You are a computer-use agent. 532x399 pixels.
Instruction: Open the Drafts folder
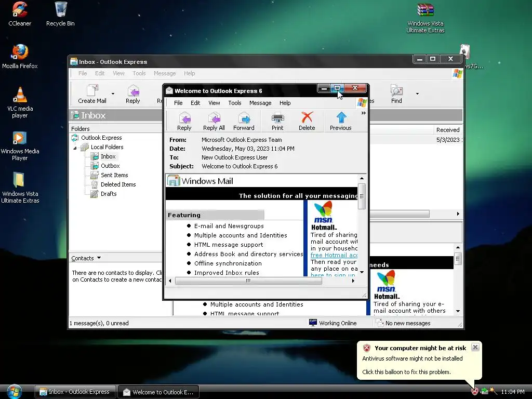[109, 194]
